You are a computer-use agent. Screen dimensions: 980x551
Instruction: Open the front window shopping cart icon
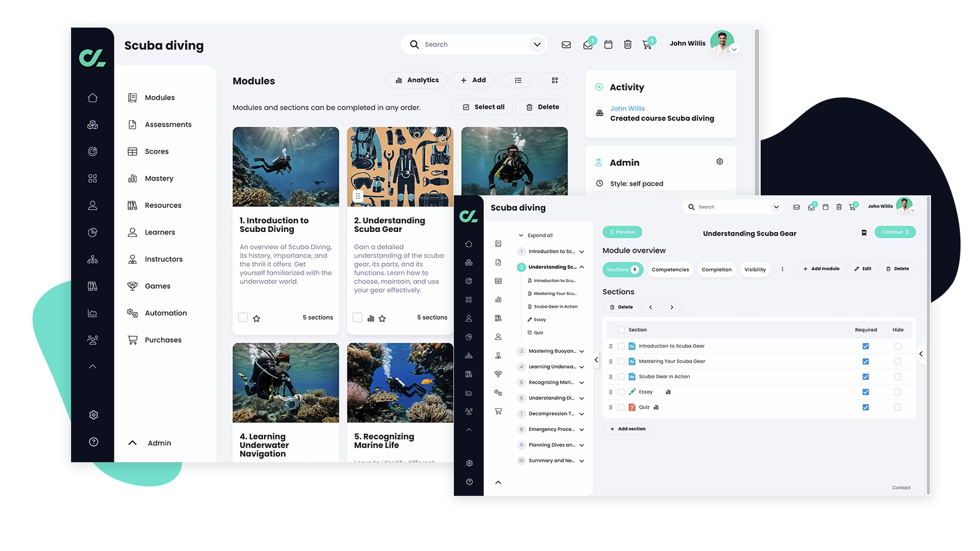(x=852, y=207)
